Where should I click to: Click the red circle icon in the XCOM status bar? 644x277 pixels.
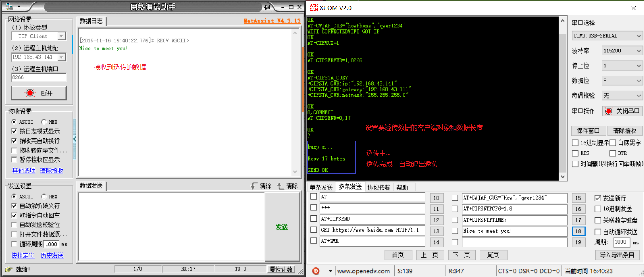pos(316,271)
